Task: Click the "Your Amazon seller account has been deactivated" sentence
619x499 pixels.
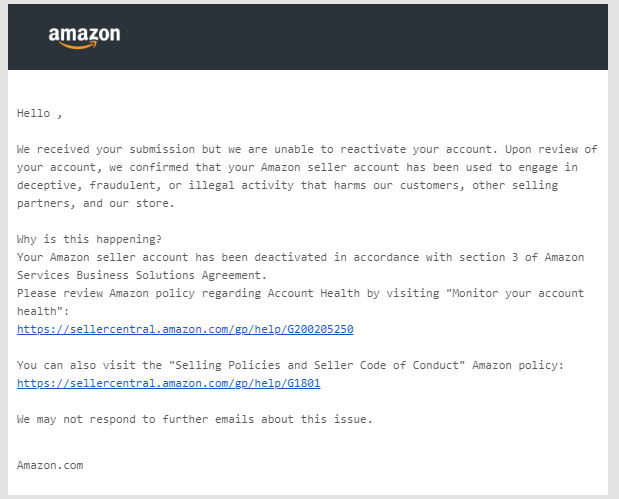Action: click(172, 257)
